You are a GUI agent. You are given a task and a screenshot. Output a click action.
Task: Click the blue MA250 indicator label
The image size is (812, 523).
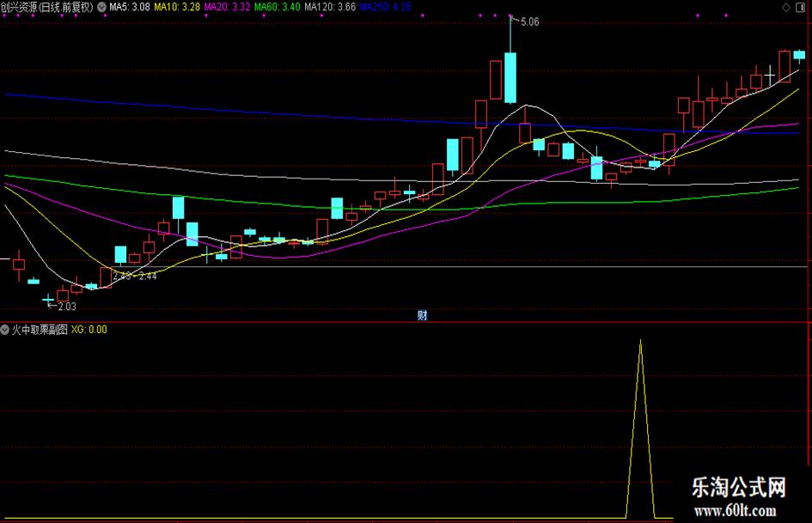tap(386, 7)
